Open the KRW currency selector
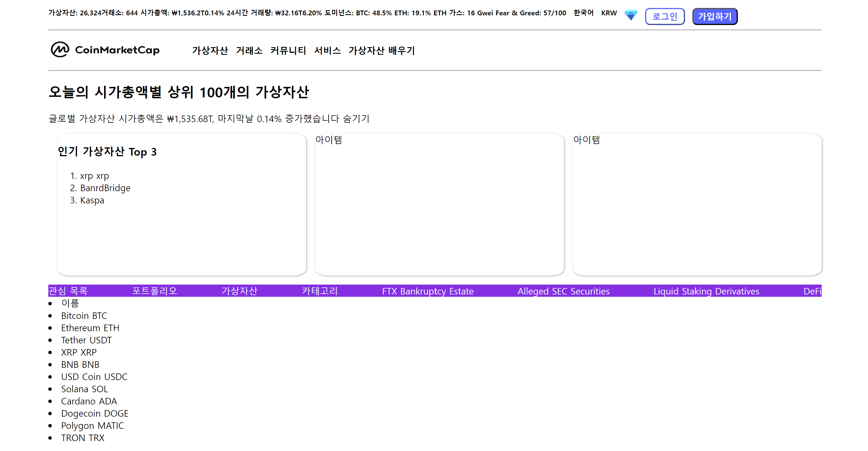This screenshot has height=451, width=868. (x=609, y=13)
